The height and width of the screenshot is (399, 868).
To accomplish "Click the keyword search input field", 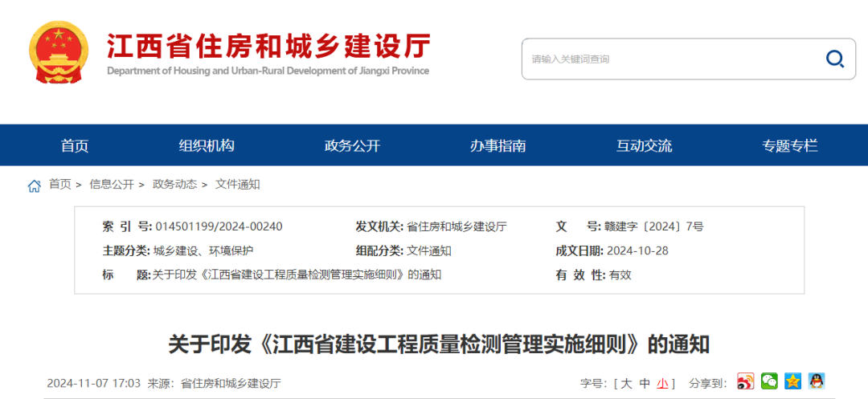I will [667, 59].
